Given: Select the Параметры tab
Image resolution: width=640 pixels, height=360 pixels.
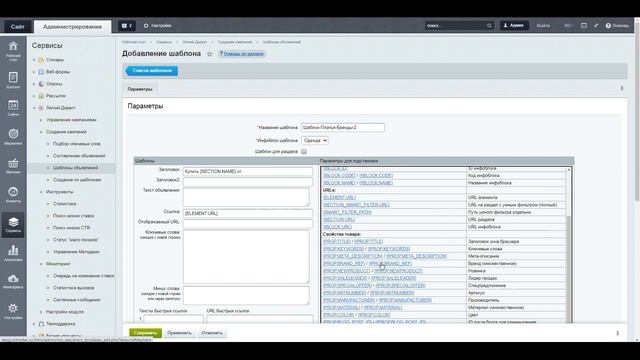Looking at the screenshot, I should [140, 89].
